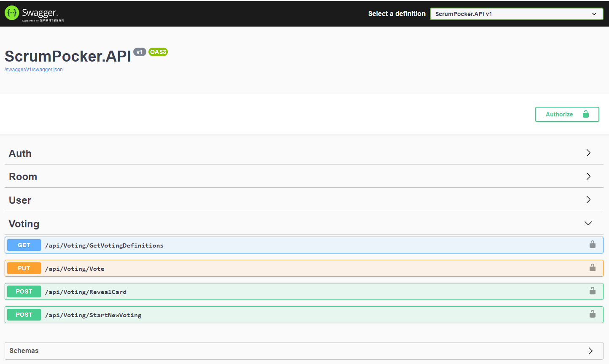Click the v1 version badge

(x=140, y=52)
